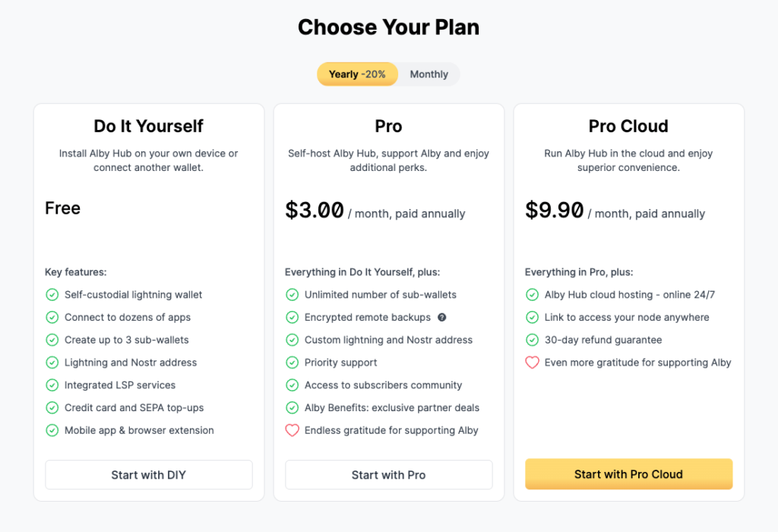Viewport: 778px width, 532px height.
Task: Click checkmark icon for 30-day refund guarantee
Action: coord(533,340)
